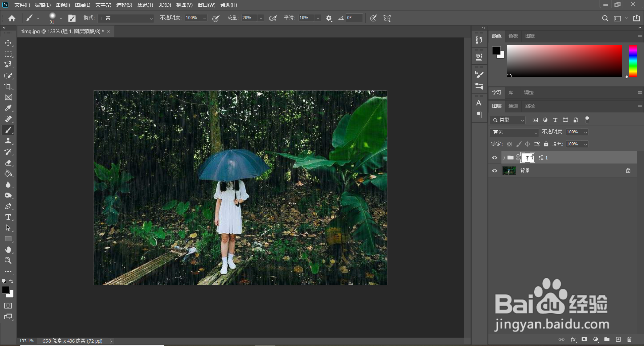This screenshot has width=644, height=346.
Task: Select the Lasso tool
Action: tap(8, 65)
